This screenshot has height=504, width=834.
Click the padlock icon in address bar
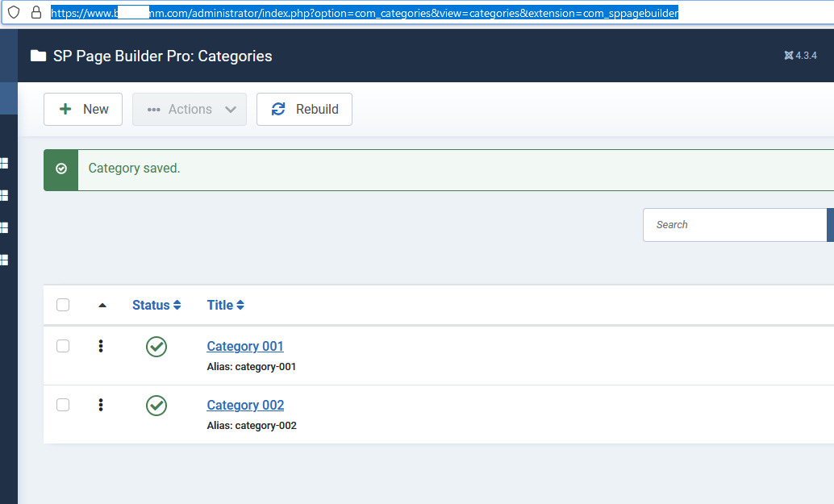(x=35, y=13)
